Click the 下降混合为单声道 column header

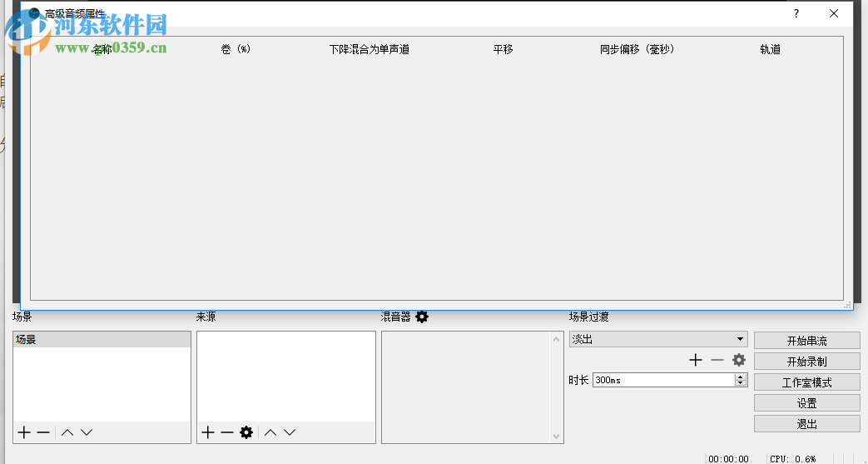pyautogui.click(x=370, y=49)
